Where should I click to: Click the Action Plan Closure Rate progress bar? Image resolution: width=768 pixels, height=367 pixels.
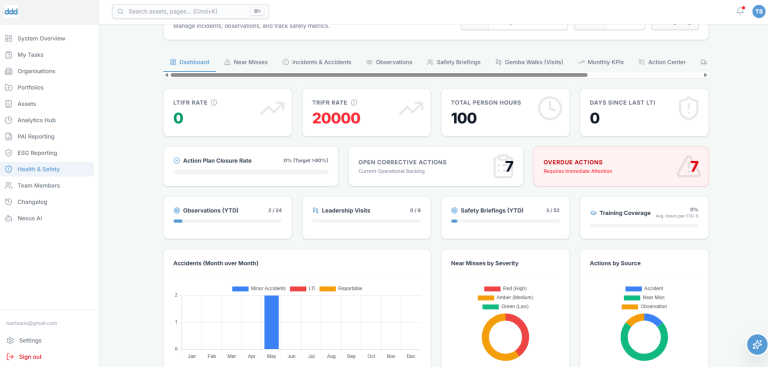click(251, 172)
